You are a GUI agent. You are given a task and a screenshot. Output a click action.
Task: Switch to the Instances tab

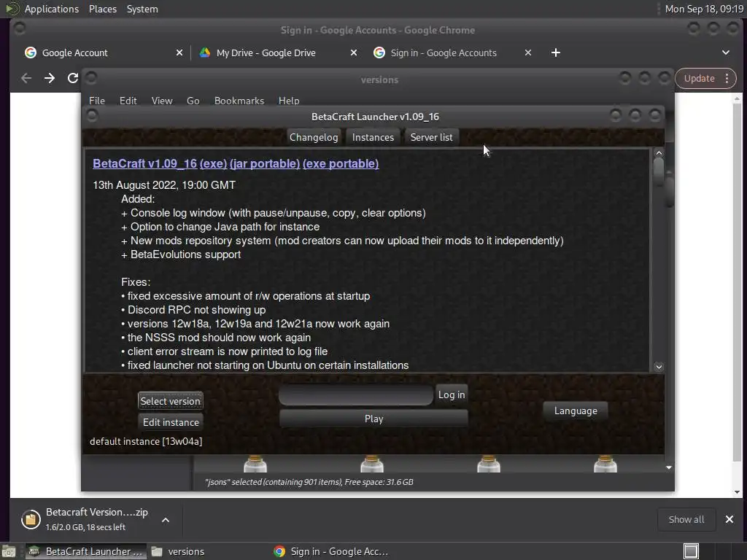pyautogui.click(x=373, y=137)
